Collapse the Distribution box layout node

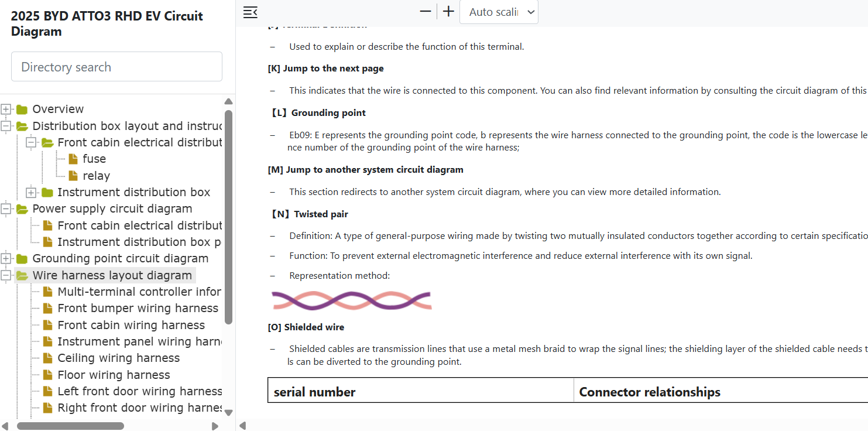click(x=6, y=126)
